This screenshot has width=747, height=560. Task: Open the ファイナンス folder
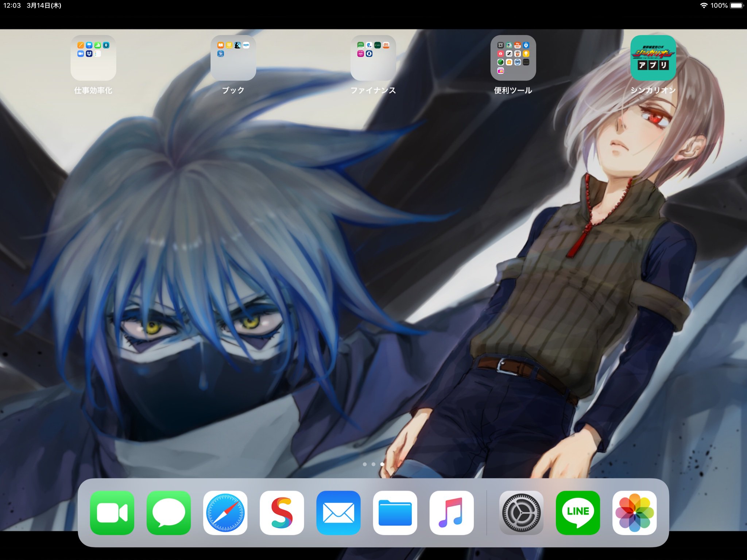tap(373, 58)
